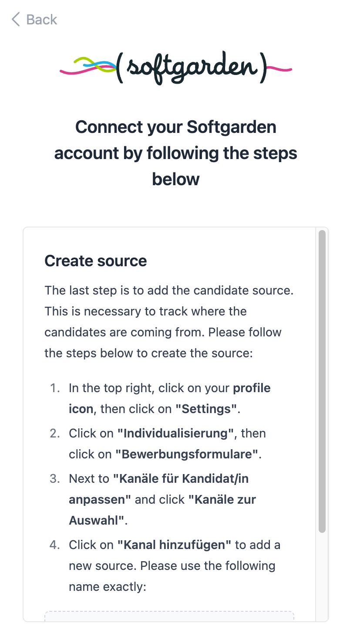Grab the instructions panel scrollbar thumb

[x=322, y=381]
